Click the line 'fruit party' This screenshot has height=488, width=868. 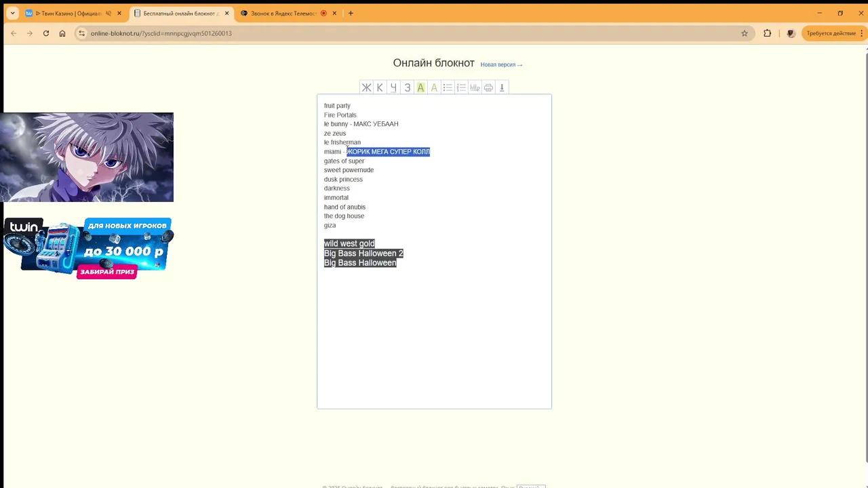point(337,106)
